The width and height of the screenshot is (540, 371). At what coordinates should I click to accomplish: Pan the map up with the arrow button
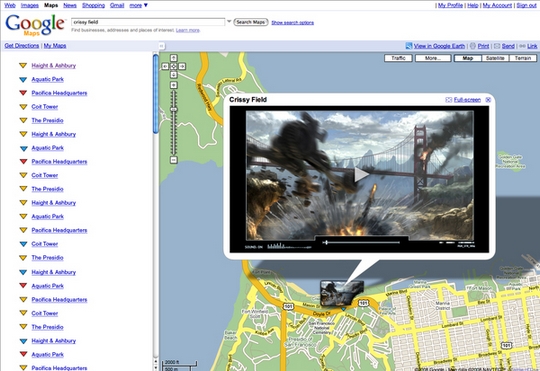point(174,58)
